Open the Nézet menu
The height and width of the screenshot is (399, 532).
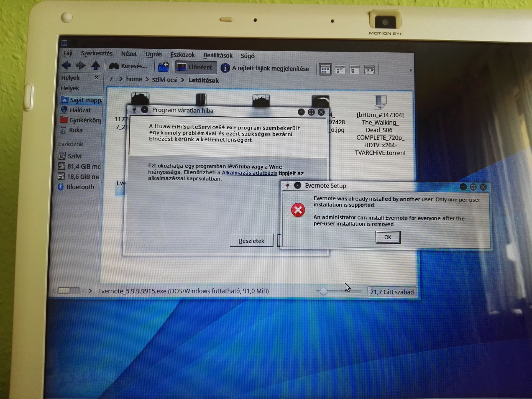[129, 54]
